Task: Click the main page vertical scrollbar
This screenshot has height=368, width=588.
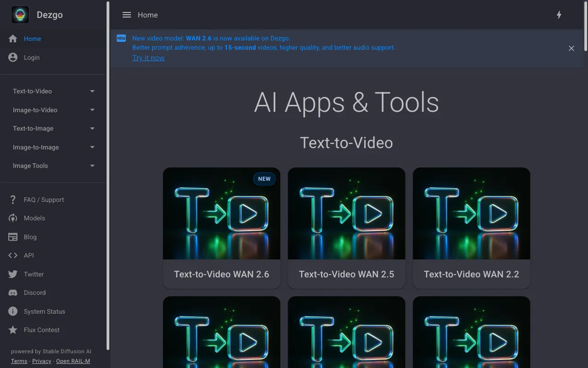Action: click(x=586, y=26)
